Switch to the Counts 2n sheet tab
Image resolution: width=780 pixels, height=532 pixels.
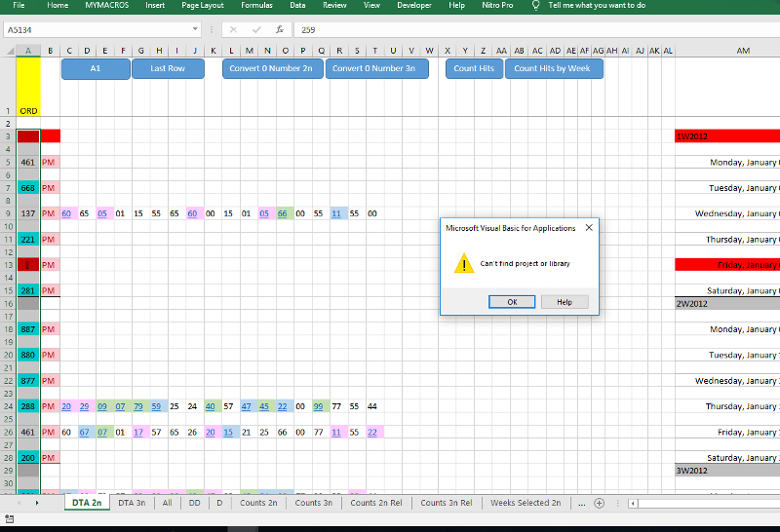(258, 503)
